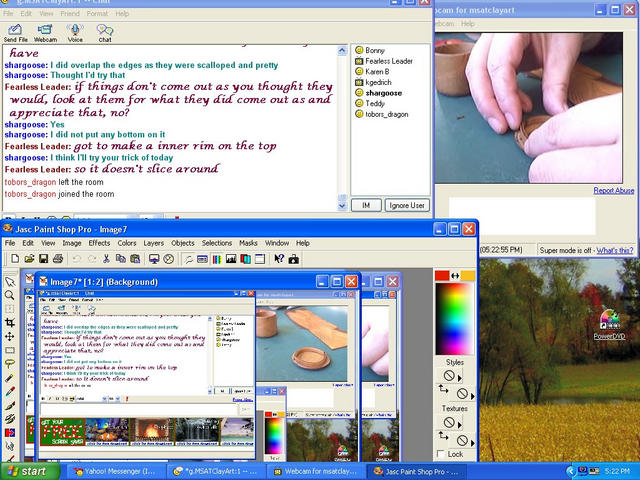Toggle the Color Palette button (color bars)

[x=217, y=259]
